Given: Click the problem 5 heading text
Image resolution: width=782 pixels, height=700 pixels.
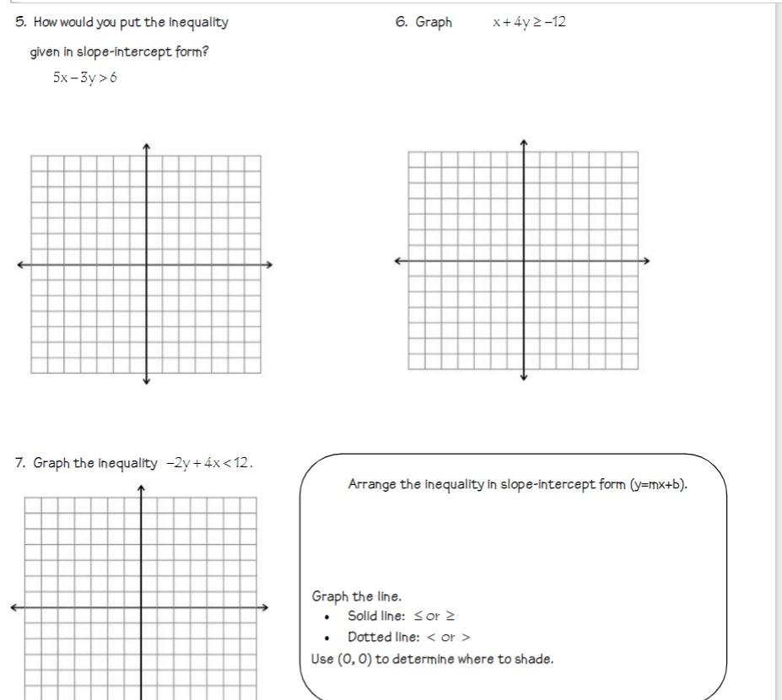Looking at the screenshot, I should coord(121,37).
